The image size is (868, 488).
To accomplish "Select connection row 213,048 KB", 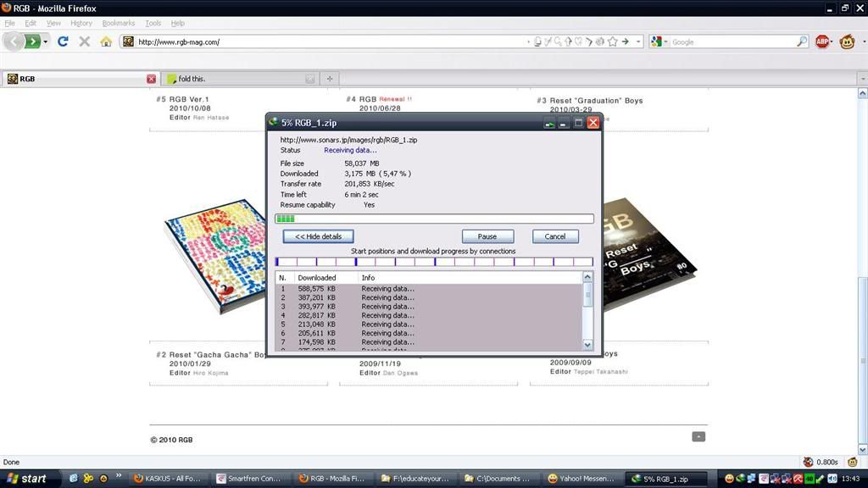I will pyautogui.click(x=428, y=324).
